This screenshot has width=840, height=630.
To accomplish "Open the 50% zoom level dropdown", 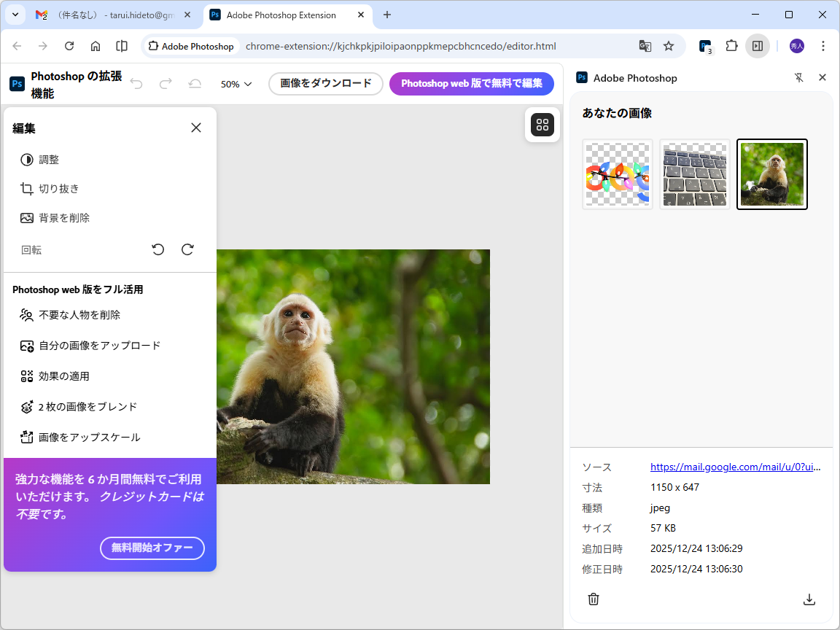I will coord(236,84).
